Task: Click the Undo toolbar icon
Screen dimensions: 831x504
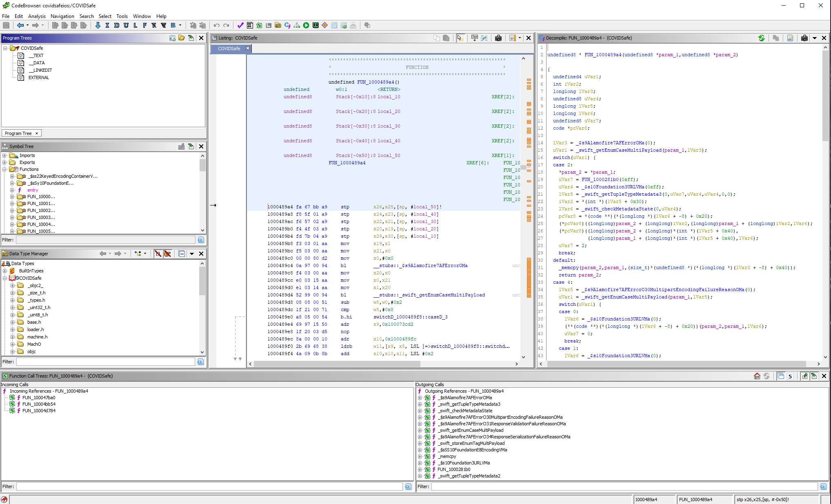Action: (217, 25)
